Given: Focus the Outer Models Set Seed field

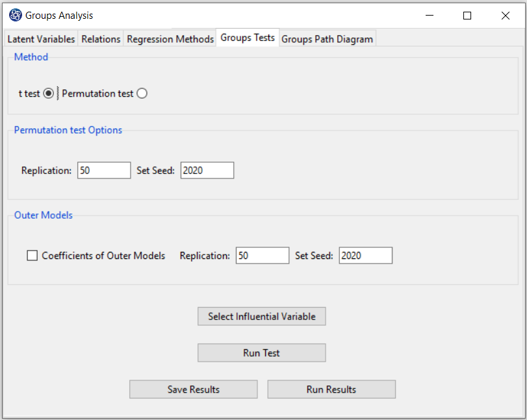Looking at the screenshot, I should tap(366, 256).
